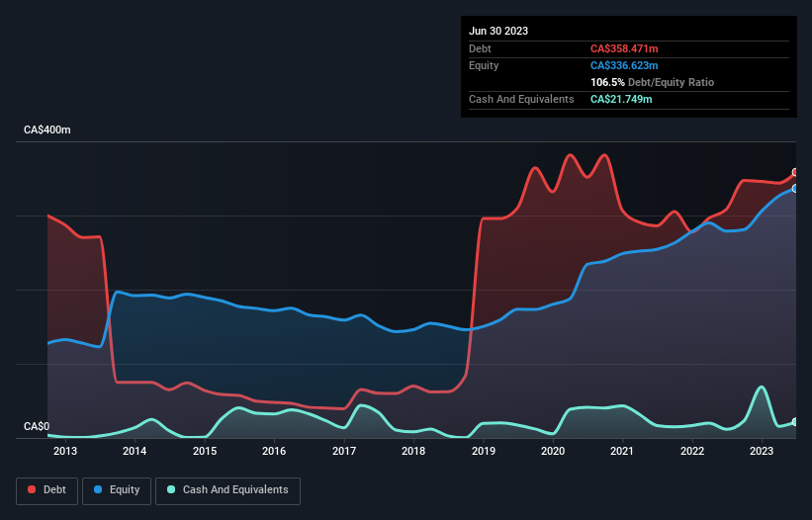Screen dimensions: 812x520
Task: Click the 2014 x-axis label
Action: [135, 451]
